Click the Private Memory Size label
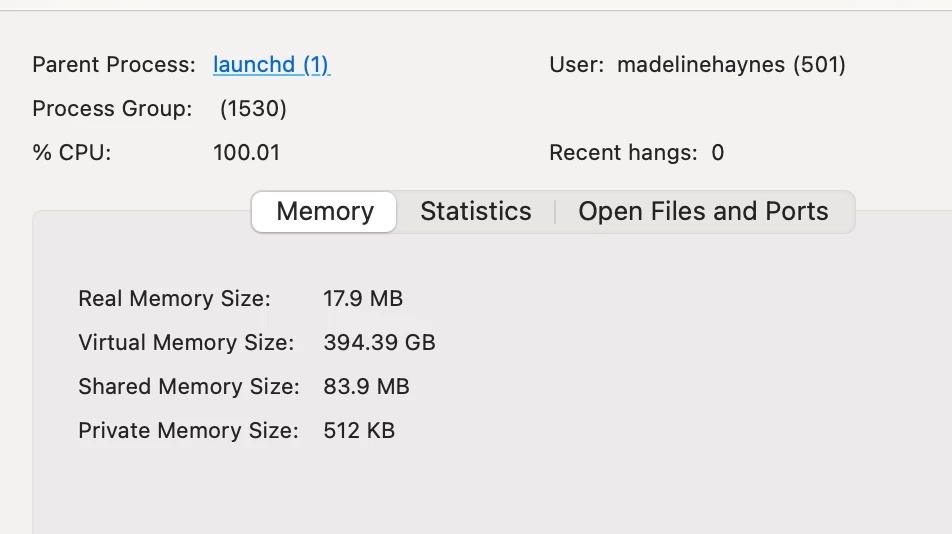This screenshot has width=952, height=534. click(x=188, y=431)
